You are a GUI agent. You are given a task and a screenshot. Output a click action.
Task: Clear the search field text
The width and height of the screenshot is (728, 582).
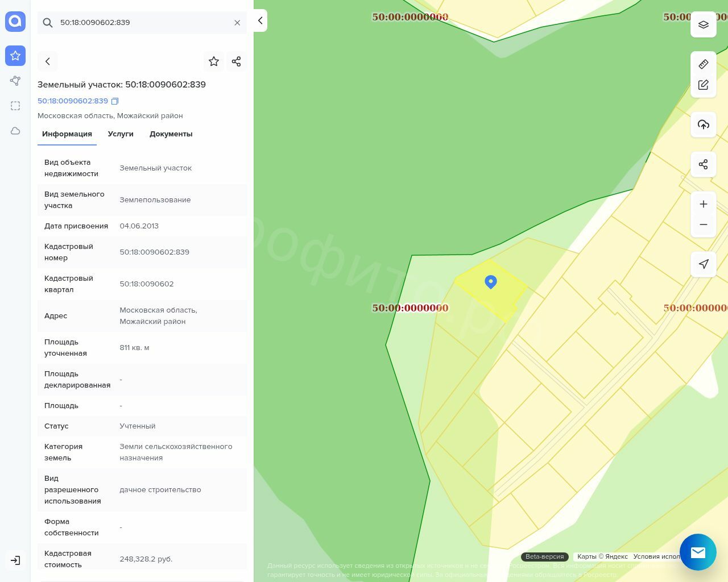(237, 23)
